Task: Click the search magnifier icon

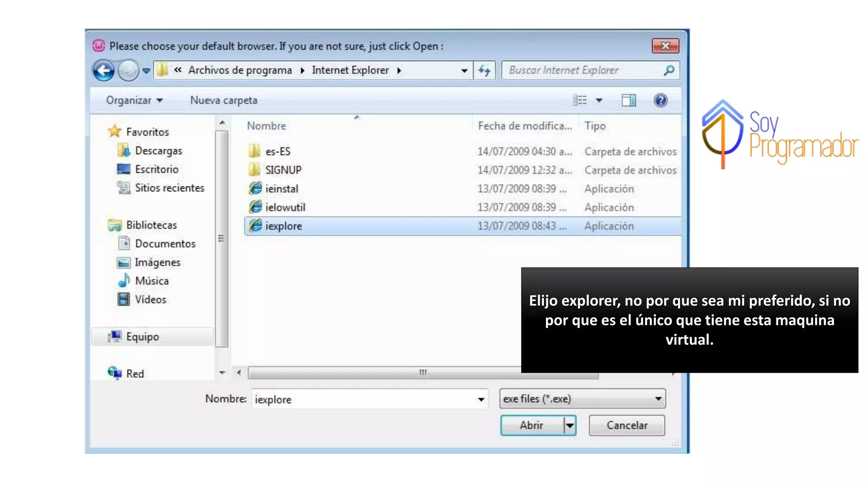Action: pos(669,70)
